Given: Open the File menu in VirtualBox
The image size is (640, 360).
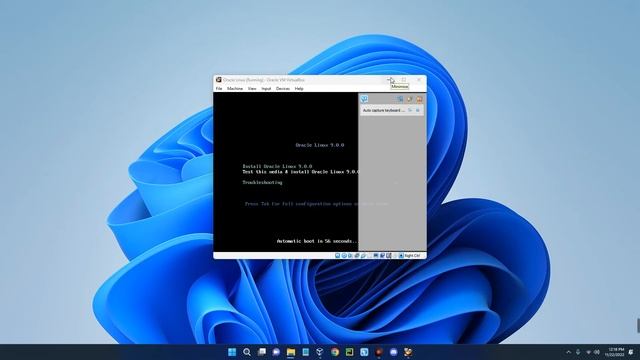Looking at the screenshot, I should click(x=219, y=89).
